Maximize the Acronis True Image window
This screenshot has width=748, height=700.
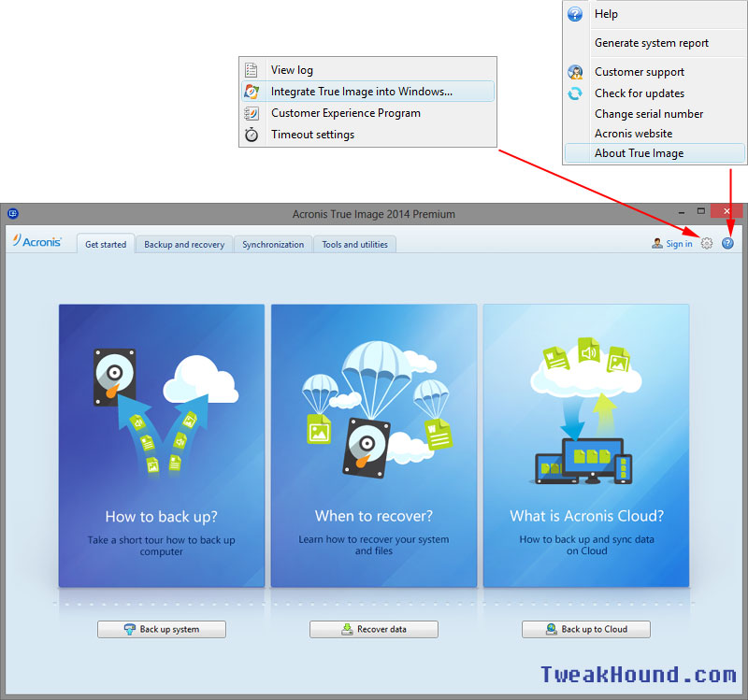coord(700,211)
